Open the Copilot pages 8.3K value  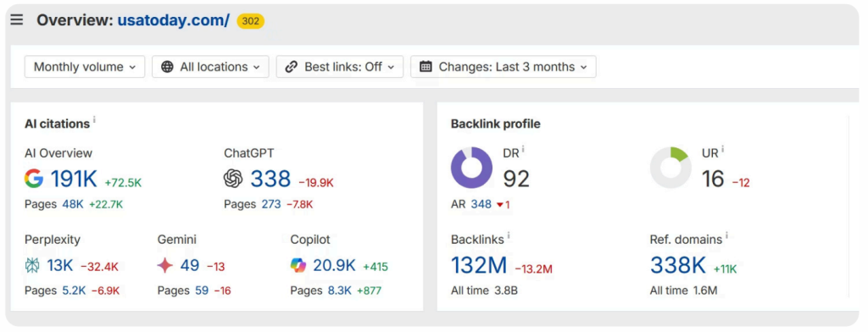[339, 290]
